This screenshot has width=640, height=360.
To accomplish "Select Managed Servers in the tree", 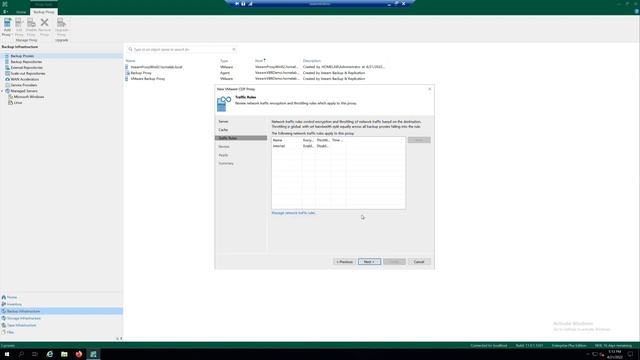I will (24, 91).
